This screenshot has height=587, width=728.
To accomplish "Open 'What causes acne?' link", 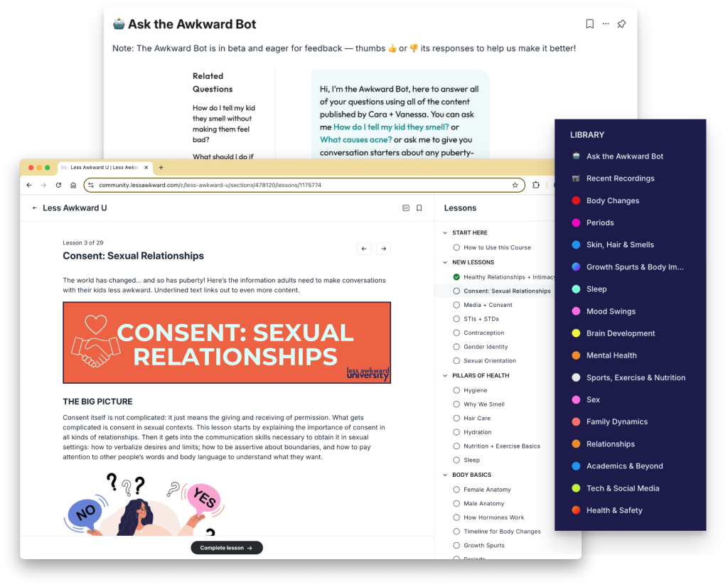I will [x=355, y=140].
